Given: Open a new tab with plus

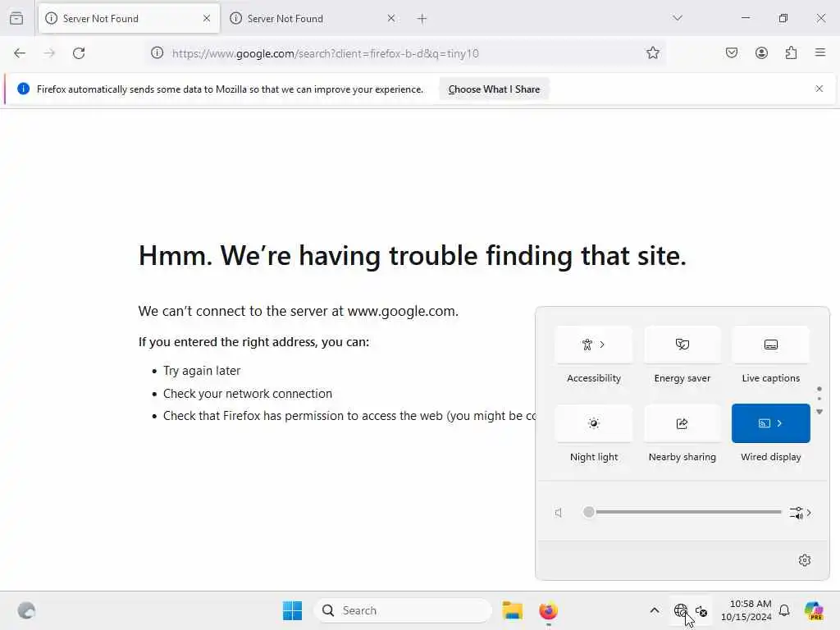Looking at the screenshot, I should (422, 19).
